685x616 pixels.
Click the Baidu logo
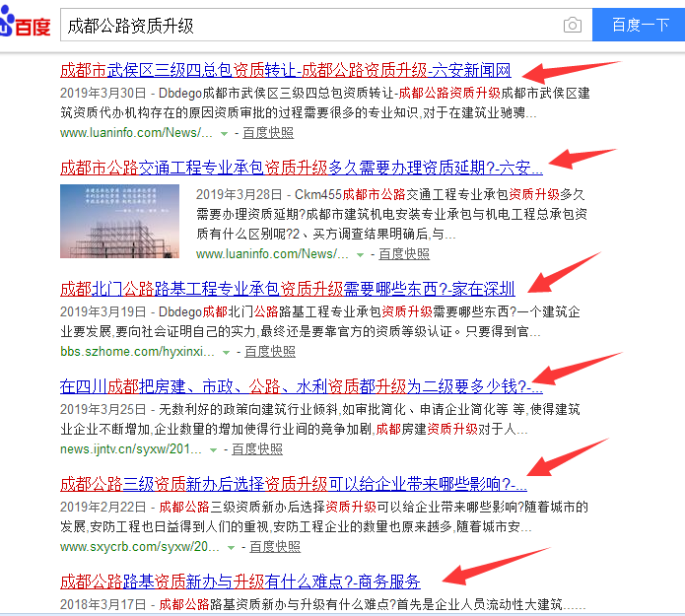(26, 24)
